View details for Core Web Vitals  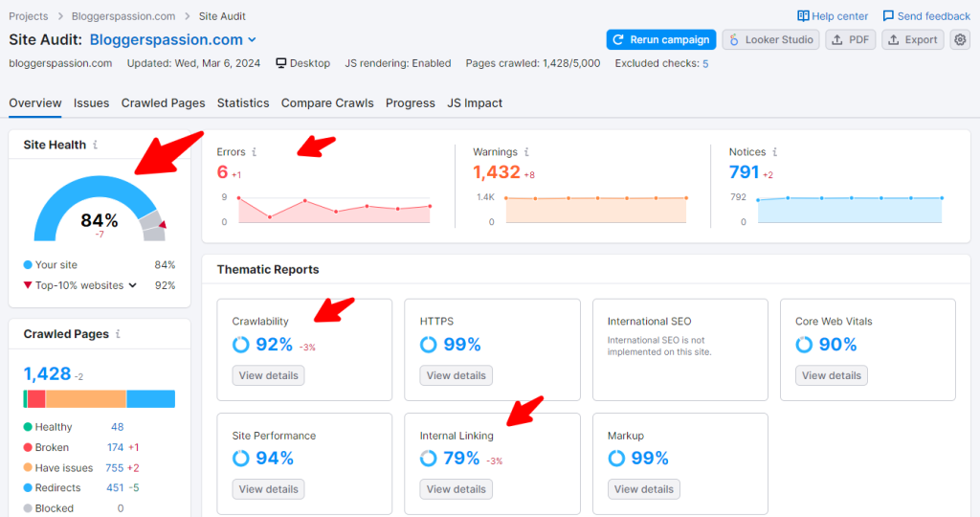coord(832,375)
